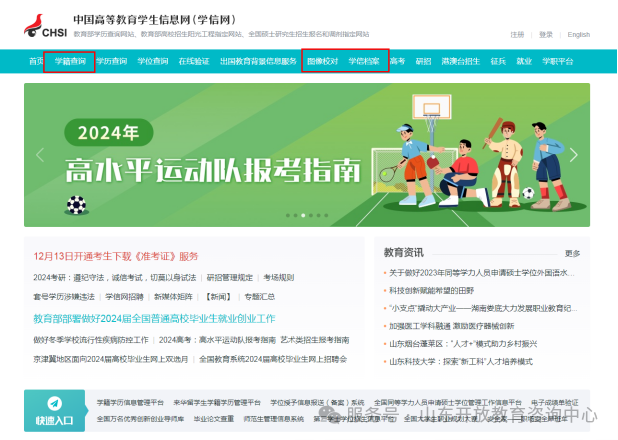The image size is (618, 440).
Task: Open 学籍学历信息管理平台 quick link
Action: point(130,403)
